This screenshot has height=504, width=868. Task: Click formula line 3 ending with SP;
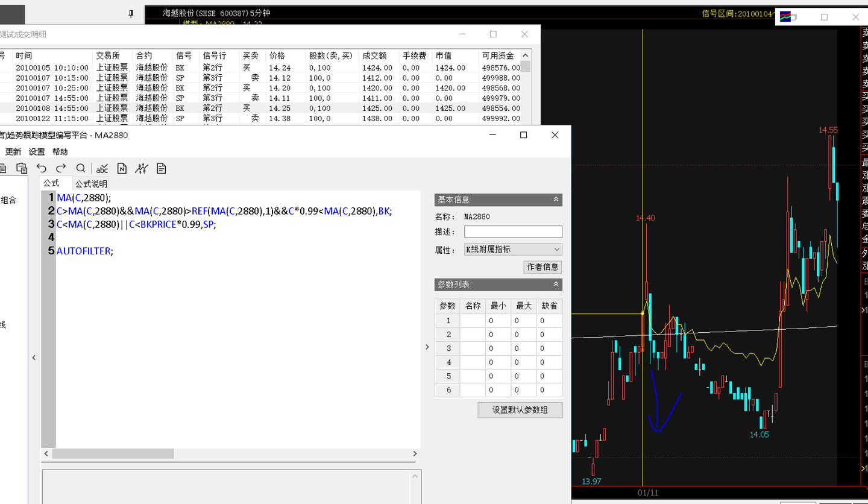click(x=136, y=224)
